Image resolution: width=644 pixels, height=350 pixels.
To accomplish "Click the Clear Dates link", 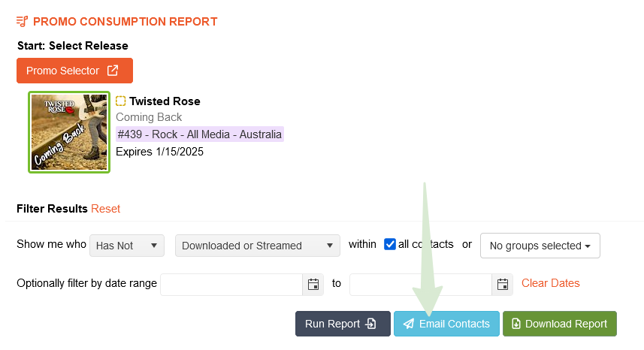I will (551, 283).
